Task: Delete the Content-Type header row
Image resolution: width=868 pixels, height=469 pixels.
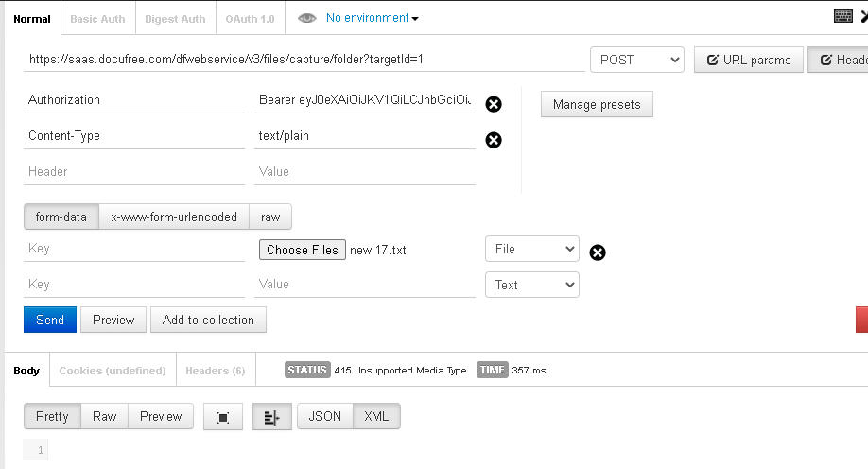Action: coord(494,140)
